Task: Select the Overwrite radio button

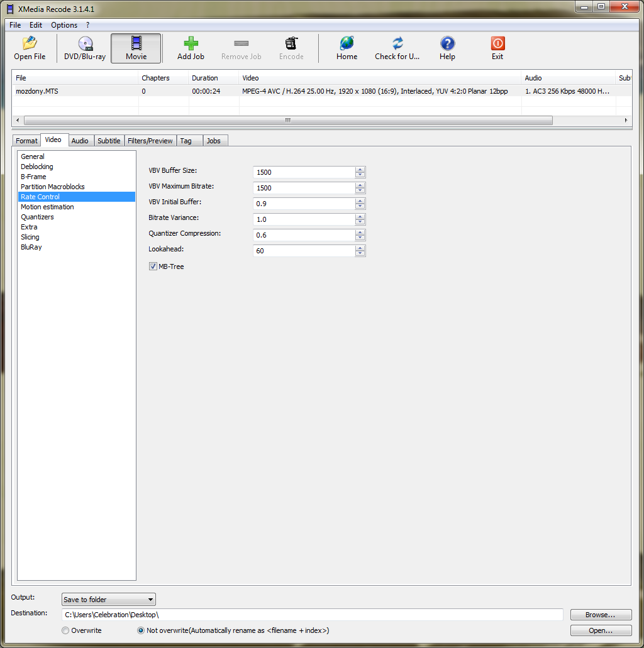Action: [65, 630]
